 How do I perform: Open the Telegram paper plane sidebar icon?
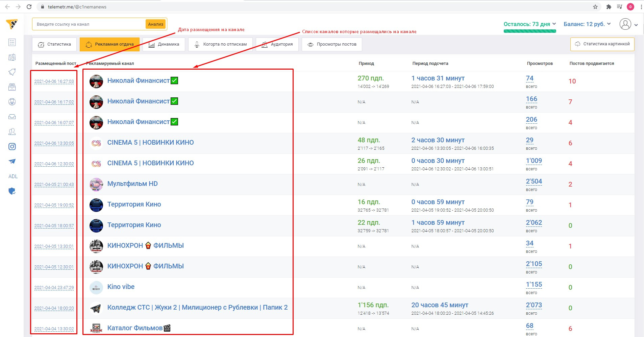[12, 161]
